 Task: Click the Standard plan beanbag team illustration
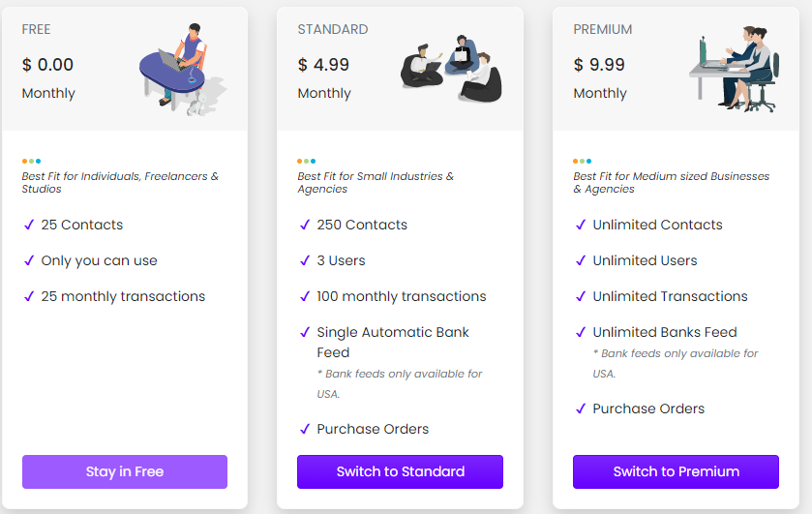(x=451, y=69)
